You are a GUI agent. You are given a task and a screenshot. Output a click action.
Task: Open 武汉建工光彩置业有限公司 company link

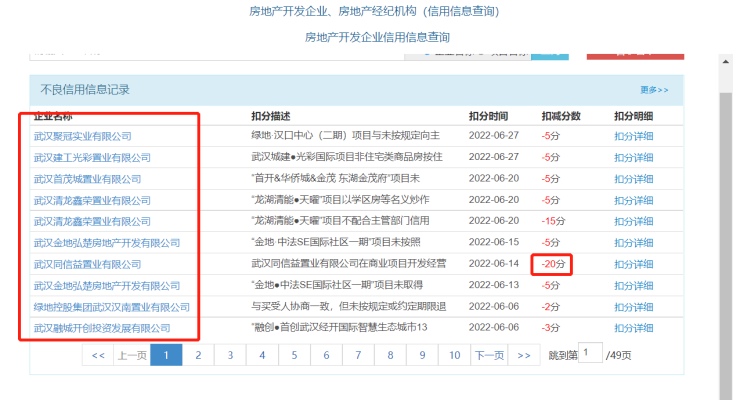click(91, 157)
